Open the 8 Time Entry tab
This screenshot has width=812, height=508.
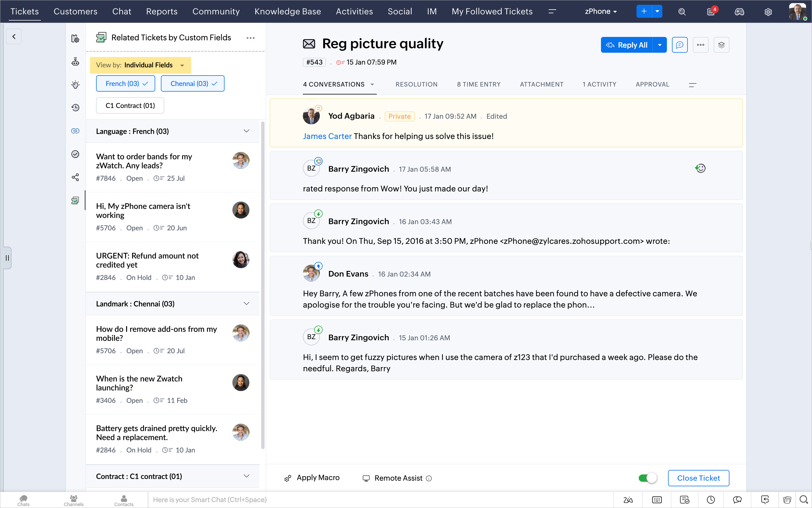479,84
